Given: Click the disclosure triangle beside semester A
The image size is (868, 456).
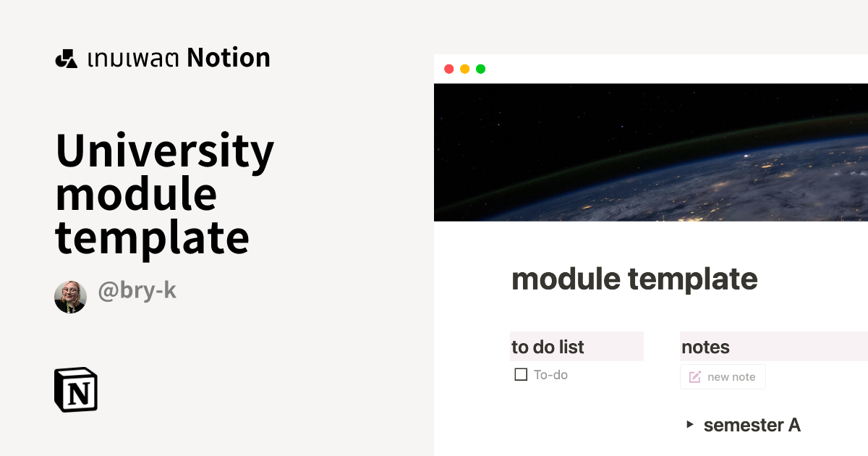Looking at the screenshot, I should coord(689,425).
